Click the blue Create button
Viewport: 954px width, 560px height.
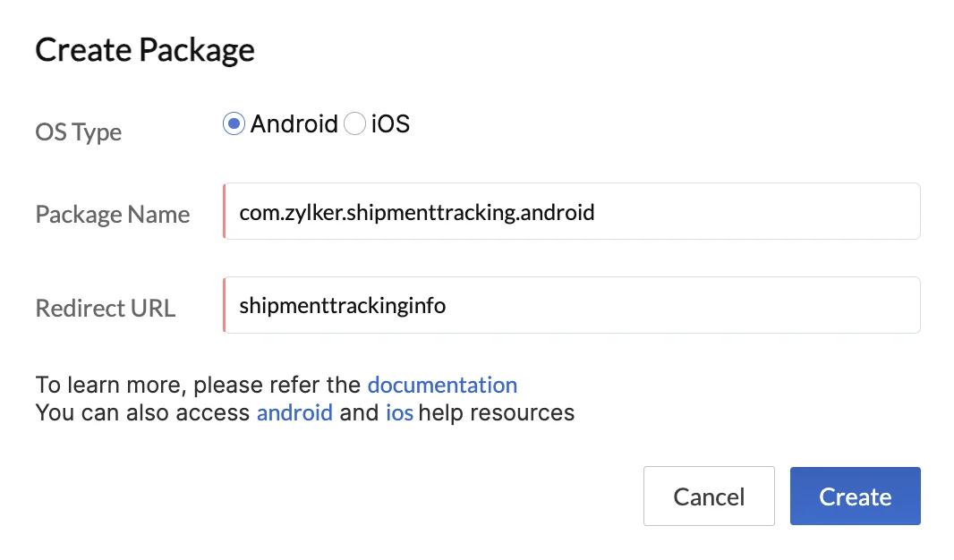click(x=855, y=496)
